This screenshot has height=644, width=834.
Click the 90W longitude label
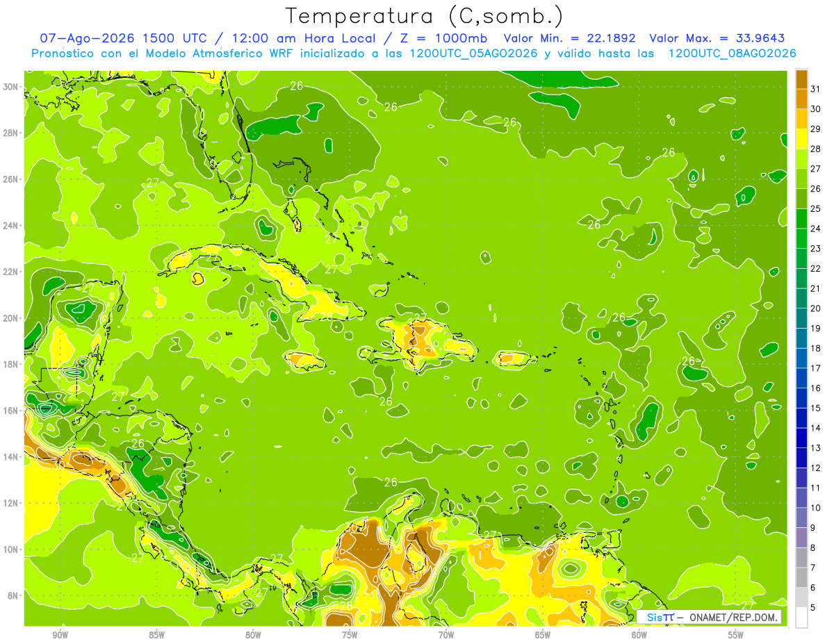60,634
